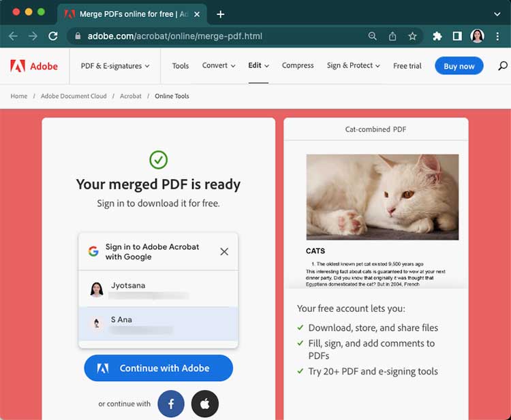Click Jyotsana's profile picture
The height and width of the screenshot is (420, 511).
click(97, 289)
